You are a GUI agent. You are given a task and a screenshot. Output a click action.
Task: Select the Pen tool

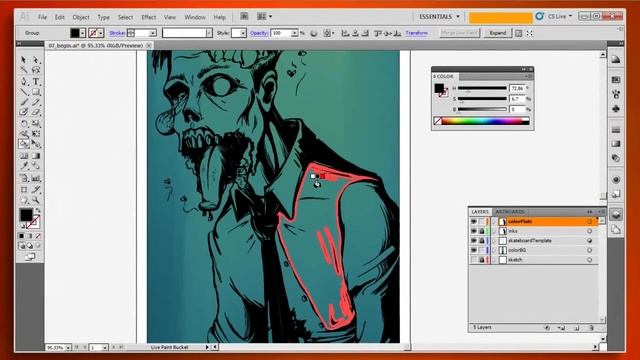tap(23, 81)
